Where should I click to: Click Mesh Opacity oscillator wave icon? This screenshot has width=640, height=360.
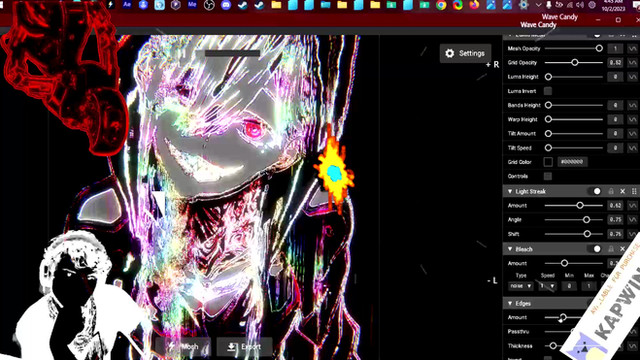pyautogui.click(x=632, y=49)
